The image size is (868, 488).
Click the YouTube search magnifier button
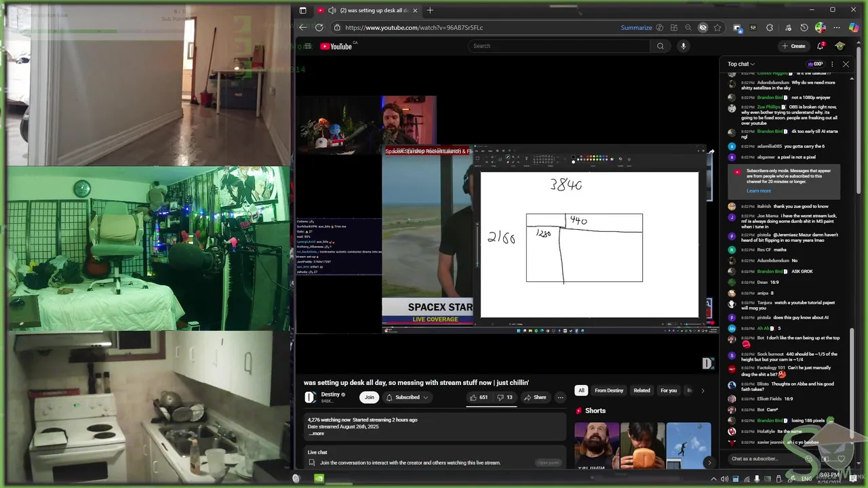pyautogui.click(x=660, y=46)
